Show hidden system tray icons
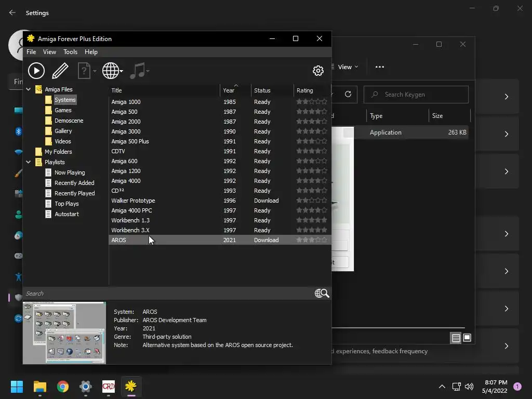Image resolution: width=532 pixels, height=399 pixels. (442, 387)
